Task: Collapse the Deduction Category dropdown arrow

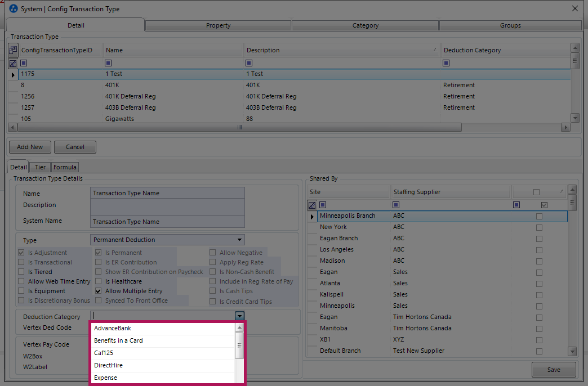Action: point(240,317)
